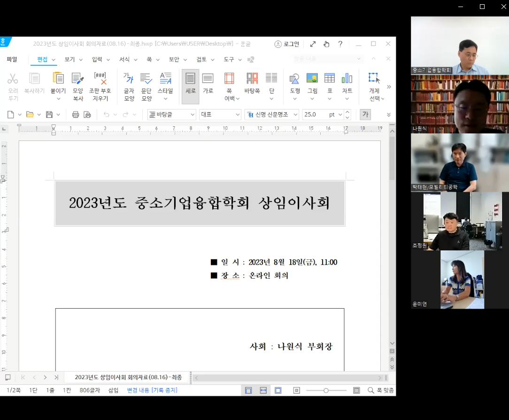The width and height of the screenshot is (509, 420).
Task: Toggle bold 가 formatting button
Action: [365, 114]
